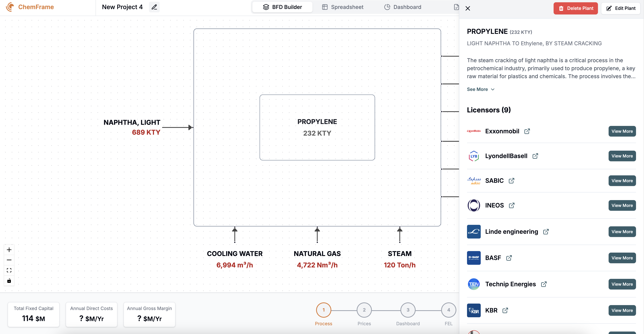This screenshot has height=334, width=644.
Task: Open the partially hidden document tab icon
Action: click(x=456, y=7)
